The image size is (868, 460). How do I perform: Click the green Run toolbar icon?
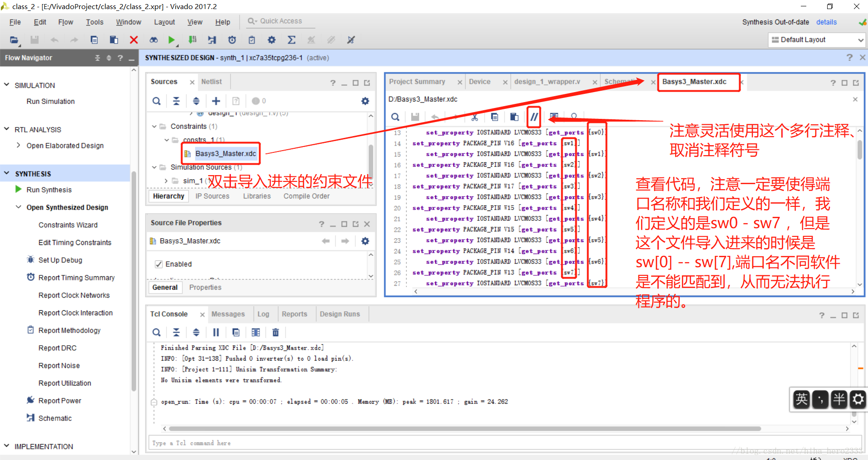click(x=171, y=40)
